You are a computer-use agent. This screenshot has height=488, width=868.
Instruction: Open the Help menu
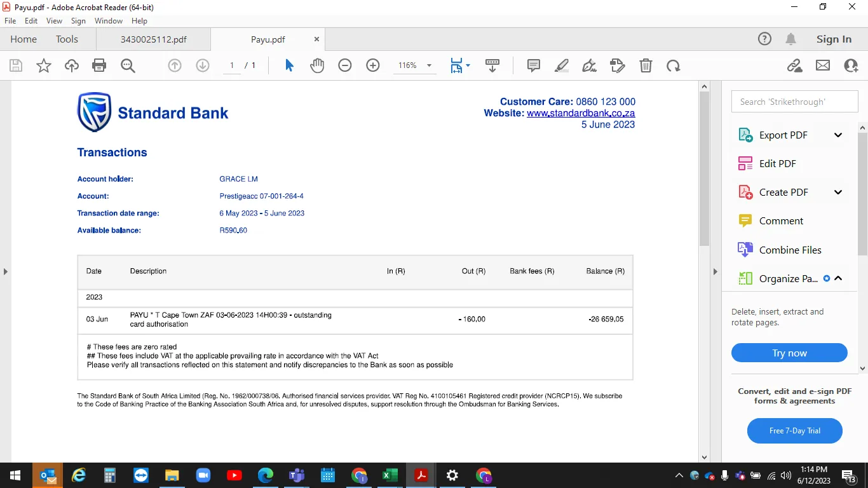(x=139, y=21)
